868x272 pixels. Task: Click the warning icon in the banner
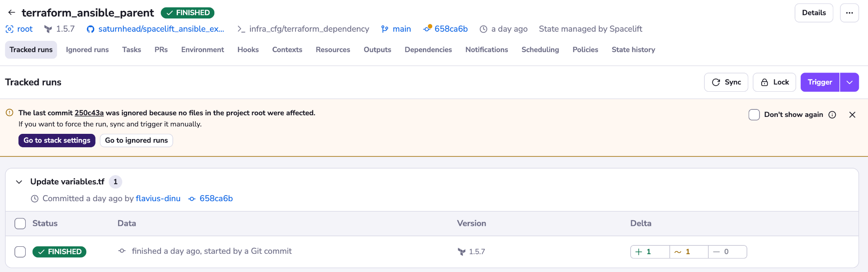click(x=10, y=113)
